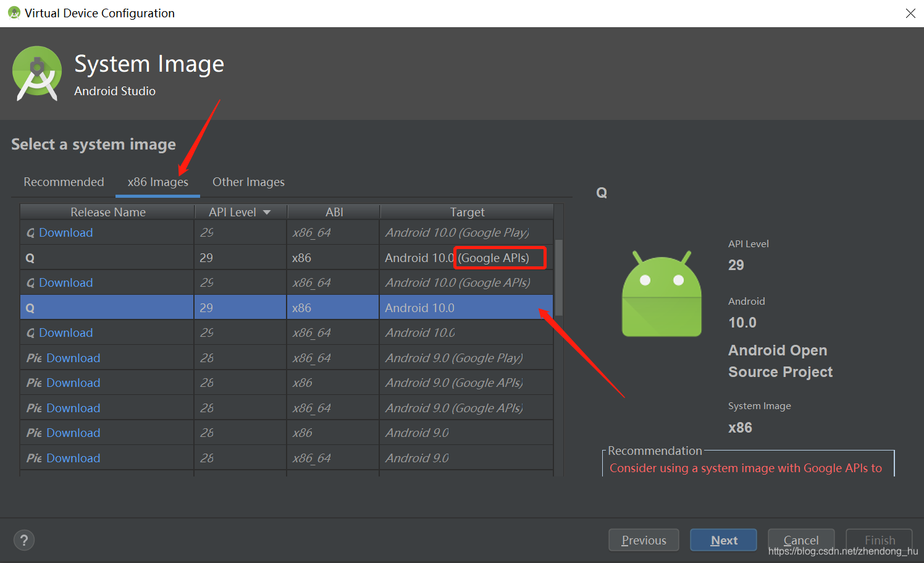Select Q row with Android 10.0 (Google APIs) x86

287,258
